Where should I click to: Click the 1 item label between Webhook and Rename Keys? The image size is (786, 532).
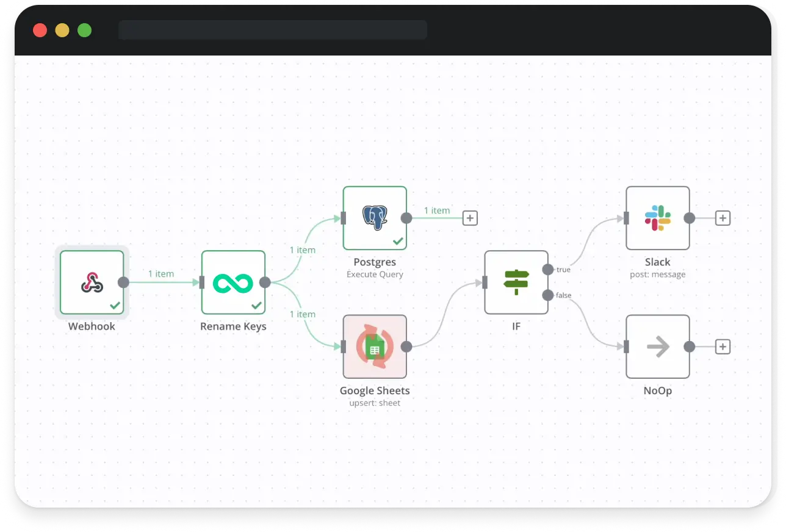(161, 273)
